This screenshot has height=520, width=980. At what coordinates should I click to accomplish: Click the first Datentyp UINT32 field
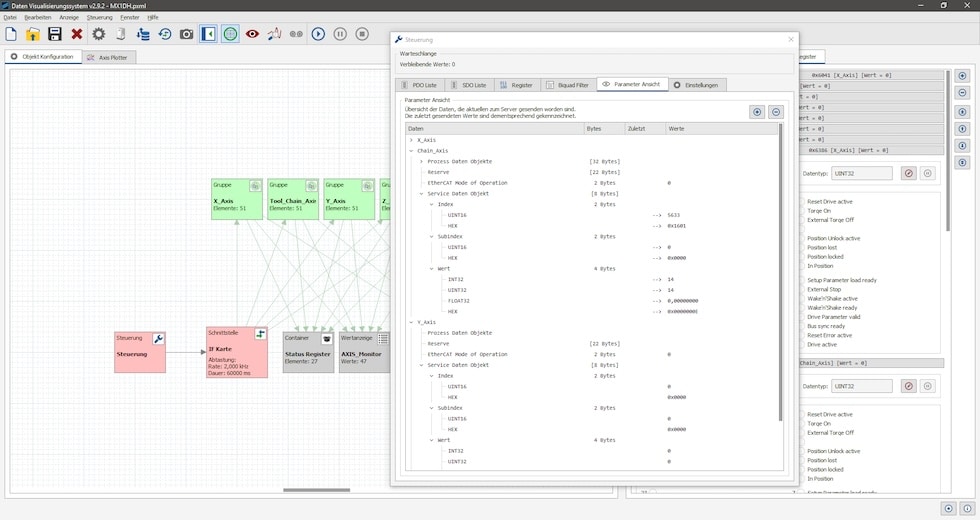860,173
